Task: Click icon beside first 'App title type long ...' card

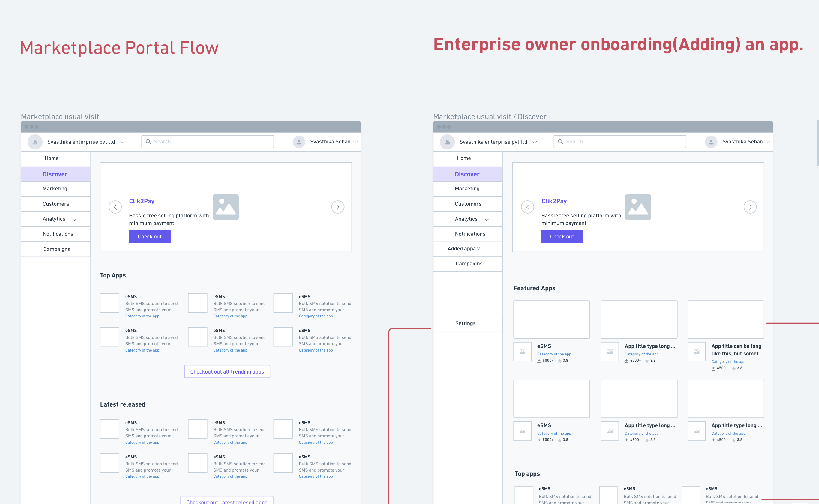Action: click(610, 352)
